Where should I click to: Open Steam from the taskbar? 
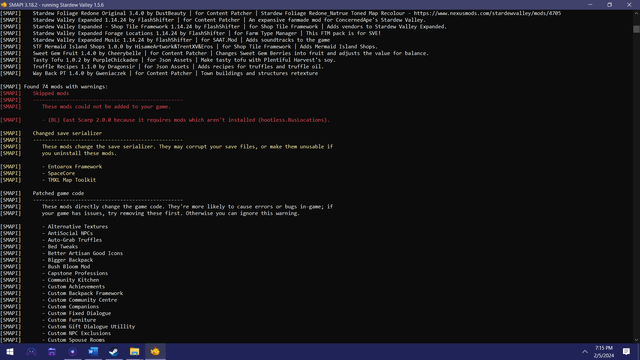coord(113,351)
